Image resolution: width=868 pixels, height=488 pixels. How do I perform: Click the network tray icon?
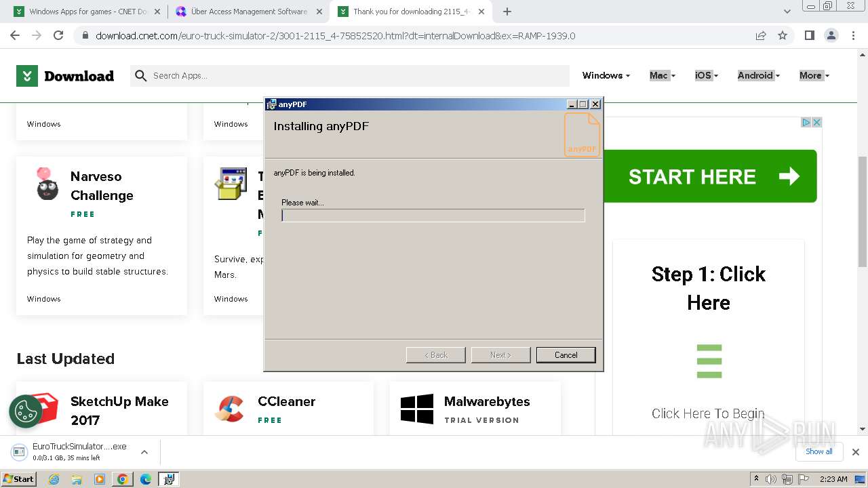tap(787, 479)
